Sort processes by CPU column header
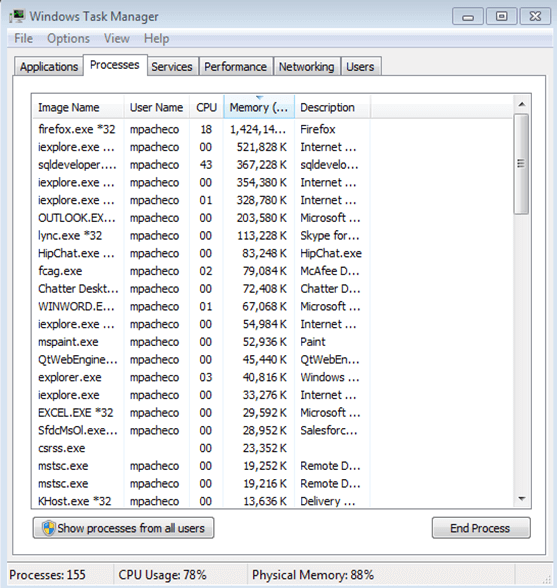 click(206, 108)
